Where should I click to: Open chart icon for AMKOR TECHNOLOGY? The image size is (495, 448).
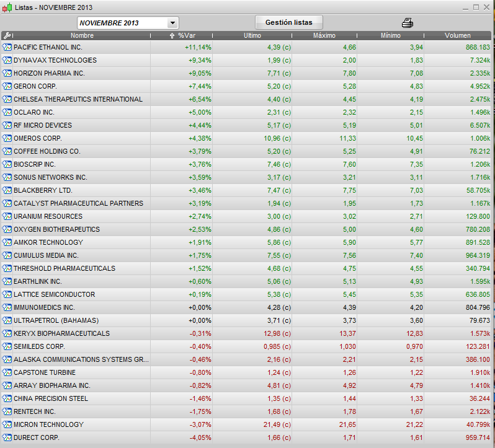click(x=7, y=242)
